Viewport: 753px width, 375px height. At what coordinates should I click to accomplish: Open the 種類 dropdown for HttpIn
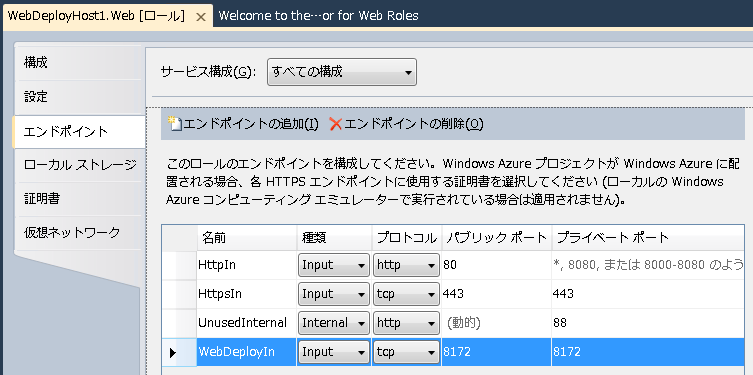pyautogui.click(x=334, y=265)
